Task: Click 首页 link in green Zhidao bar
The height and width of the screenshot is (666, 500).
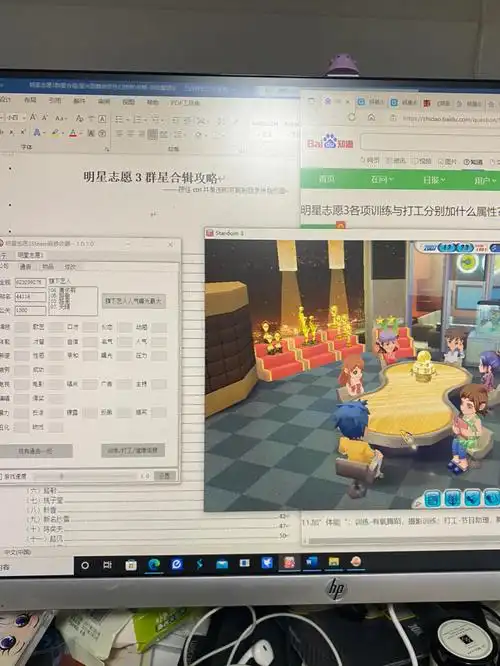Action: coord(327,179)
